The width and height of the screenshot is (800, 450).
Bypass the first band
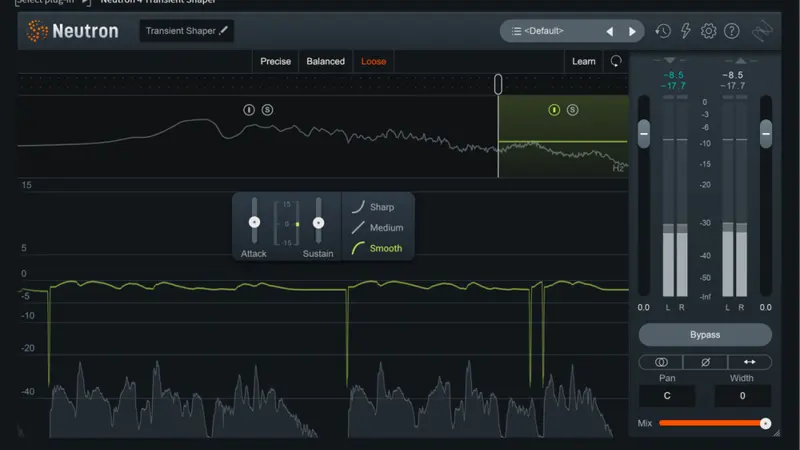248,110
